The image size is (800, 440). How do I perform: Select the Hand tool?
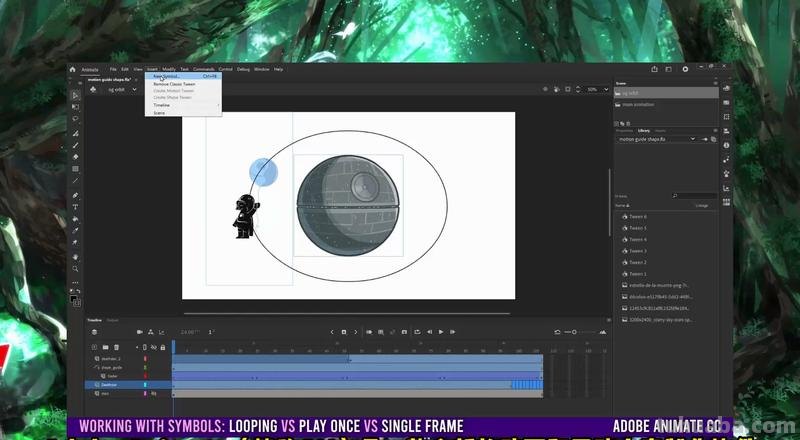click(76, 257)
